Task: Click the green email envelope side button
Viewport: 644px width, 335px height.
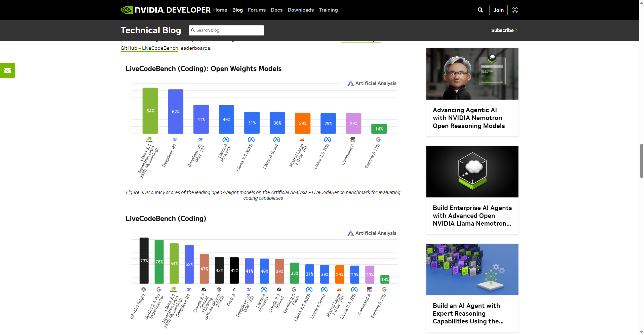Action: 8,70
